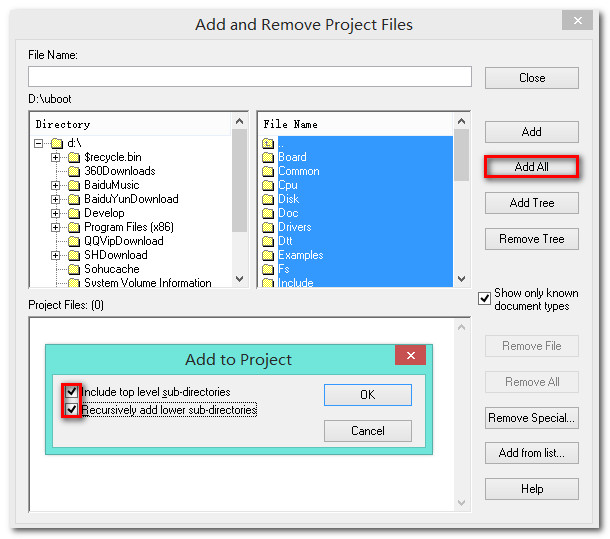Click Directory pane scroll down arrow
This screenshot has width=610, height=539.
(x=240, y=279)
